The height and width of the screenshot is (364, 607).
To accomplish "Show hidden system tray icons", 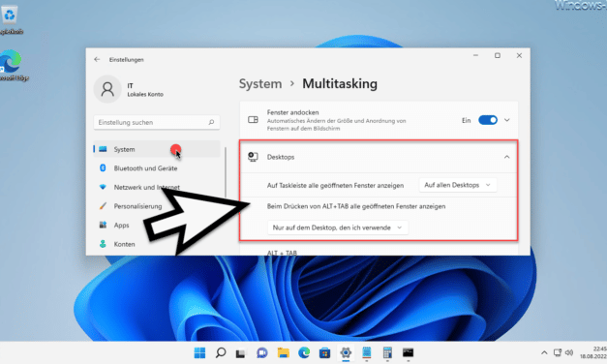I will [x=544, y=352].
